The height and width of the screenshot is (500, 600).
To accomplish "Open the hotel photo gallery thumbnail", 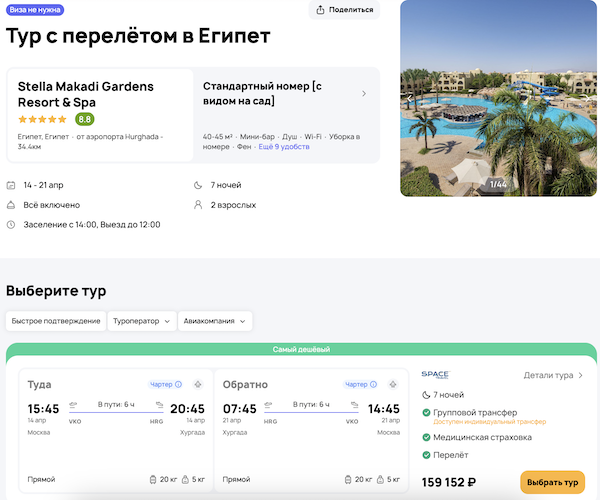I will pos(499,98).
